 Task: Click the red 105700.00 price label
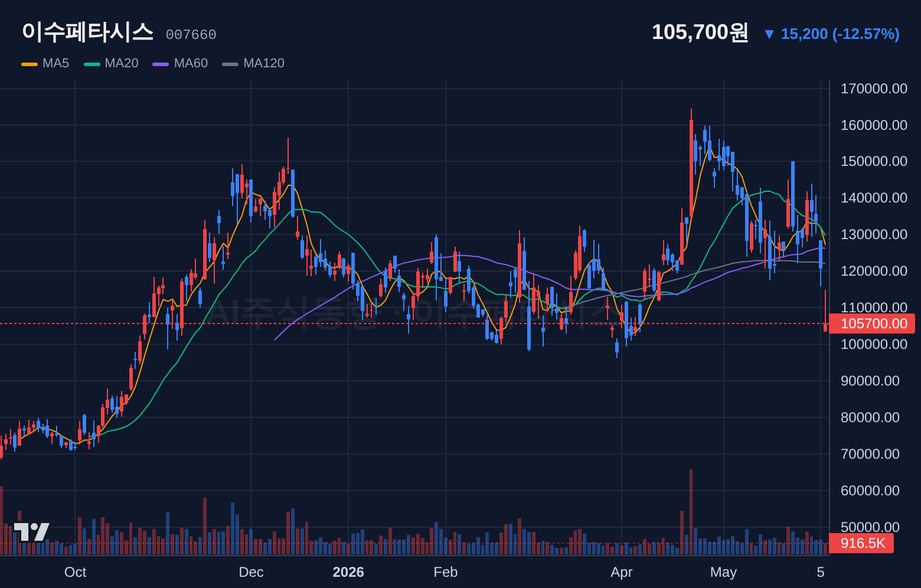click(872, 324)
